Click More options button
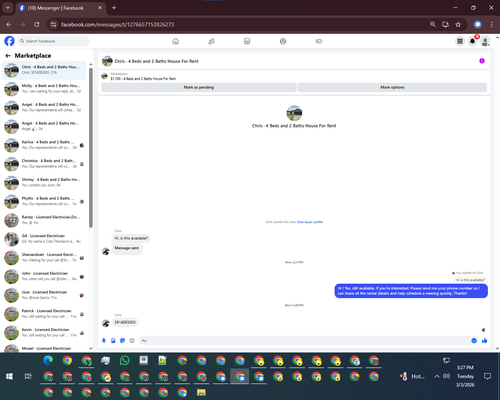Image resolution: width=500 pixels, height=400 pixels. (x=392, y=87)
